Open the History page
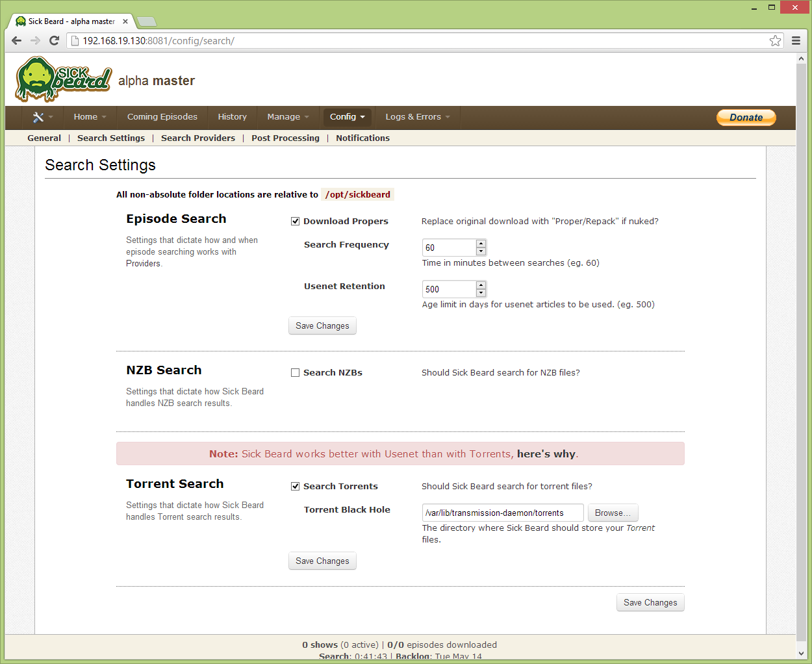This screenshot has height=664, width=812. 233,117
